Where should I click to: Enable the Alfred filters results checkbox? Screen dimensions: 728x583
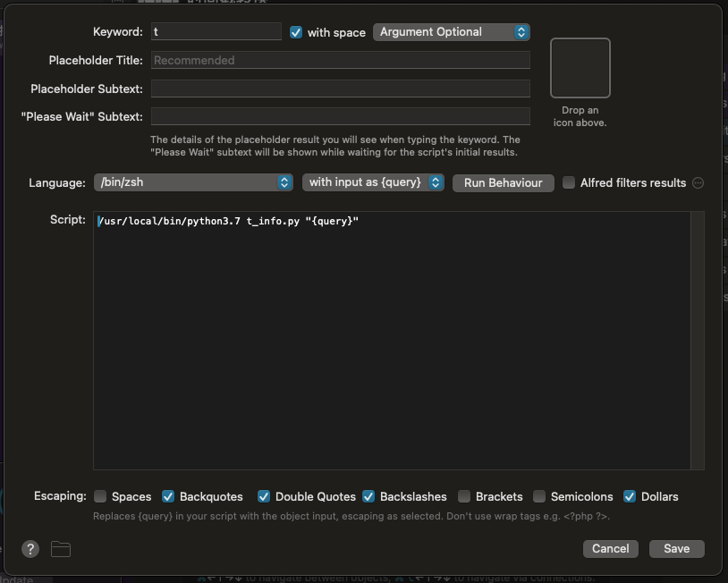pos(569,182)
